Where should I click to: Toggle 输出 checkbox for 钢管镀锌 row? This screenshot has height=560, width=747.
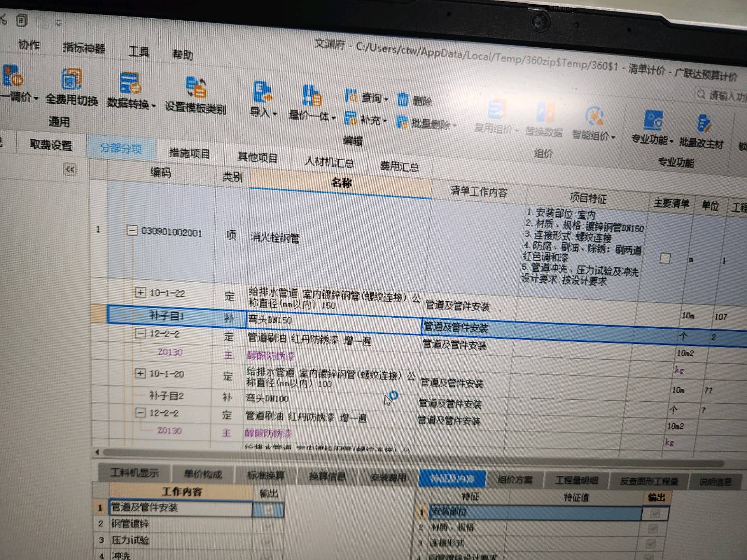(267, 526)
